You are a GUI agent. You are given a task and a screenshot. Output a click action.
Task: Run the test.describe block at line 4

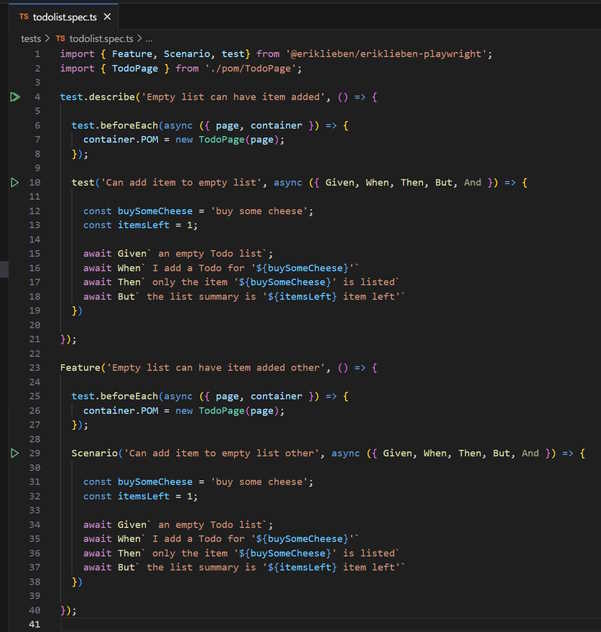coord(15,97)
